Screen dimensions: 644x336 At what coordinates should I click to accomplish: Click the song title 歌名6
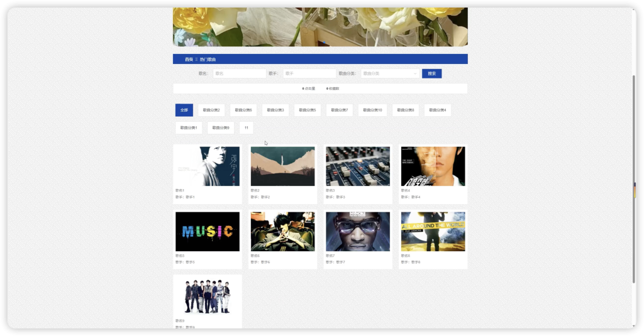pos(255,256)
